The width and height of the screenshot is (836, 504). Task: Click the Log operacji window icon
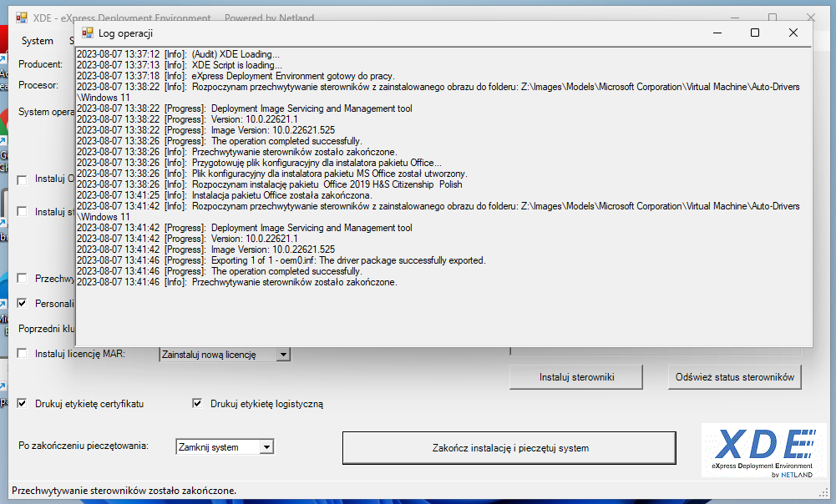click(x=87, y=33)
